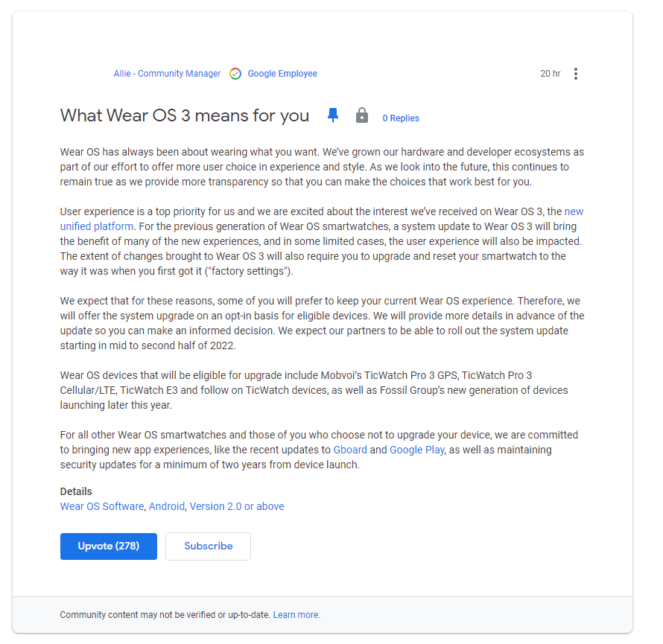The image size is (663, 644).
Task: Follow the 'unified platform' hyperlink
Action: click(x=96, y=226)
